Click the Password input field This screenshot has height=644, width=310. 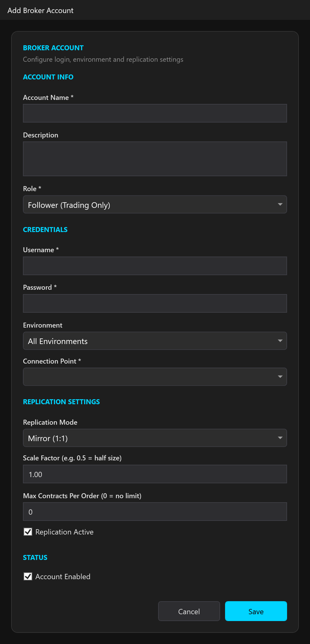[x=155, y=303]
